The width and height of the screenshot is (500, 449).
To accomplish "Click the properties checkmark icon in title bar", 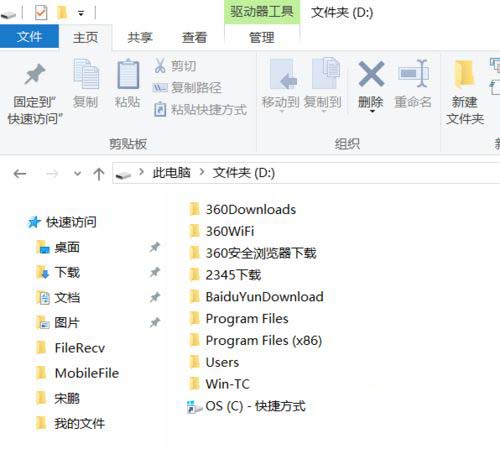I will click(x=41, y=13).
